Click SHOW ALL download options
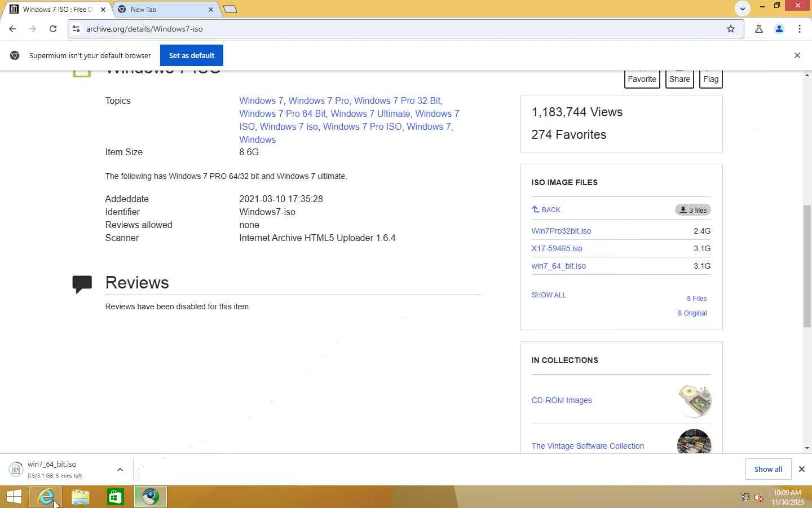The width and height of the screenshot is (812, 508). tap(549, 295)
